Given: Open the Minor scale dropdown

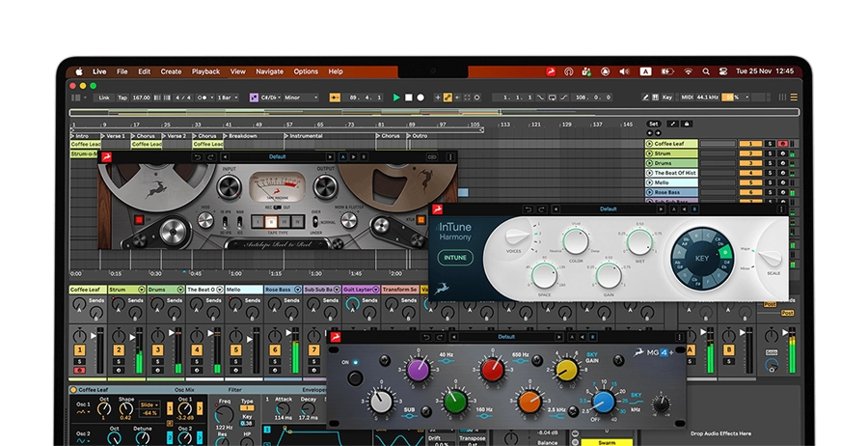Looking at the screenshot, I should 301,98.
